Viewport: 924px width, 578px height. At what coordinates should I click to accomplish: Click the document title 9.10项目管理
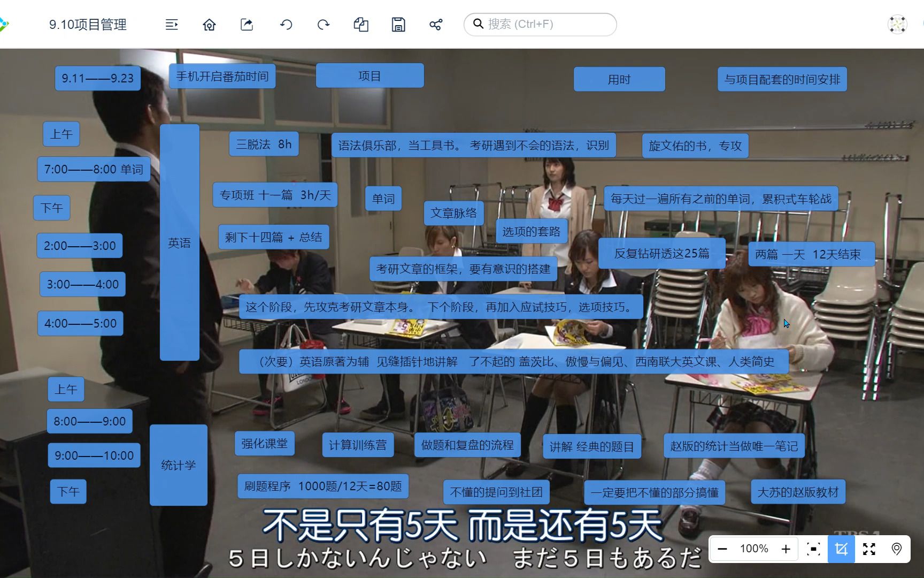pos(88,25)
